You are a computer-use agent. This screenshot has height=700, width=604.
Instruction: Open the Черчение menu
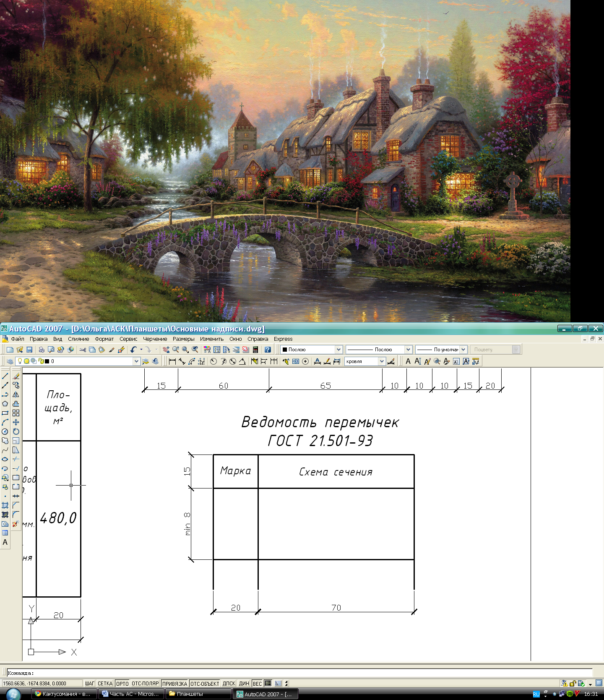155,339
